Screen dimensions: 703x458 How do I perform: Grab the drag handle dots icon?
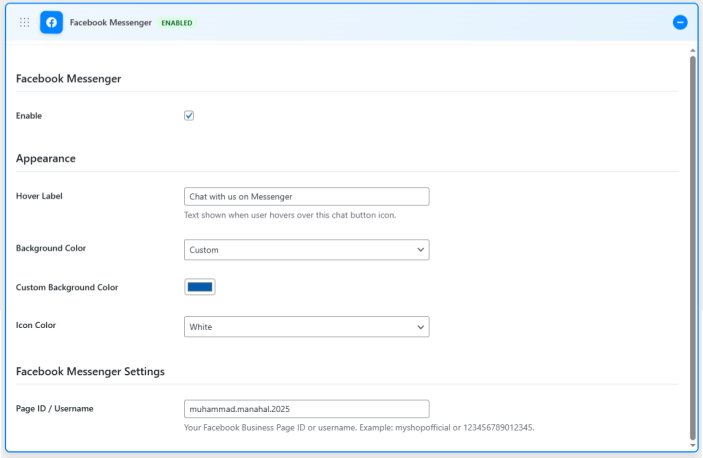25,22
